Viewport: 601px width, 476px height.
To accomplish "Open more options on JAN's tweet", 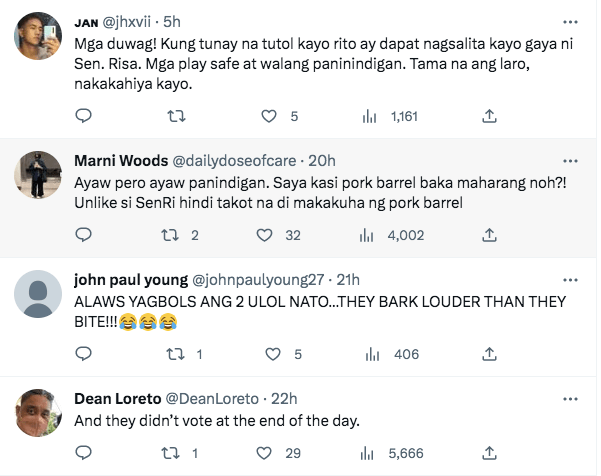I will click(570, 22).
